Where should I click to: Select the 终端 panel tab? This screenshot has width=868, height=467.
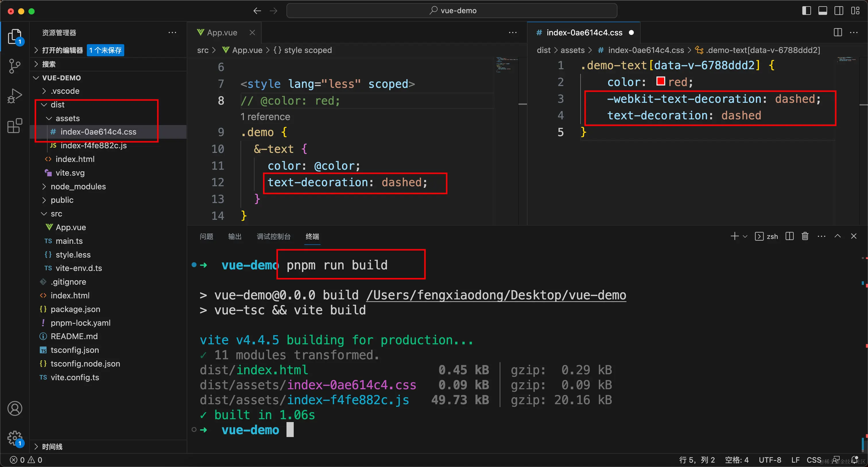312,237
